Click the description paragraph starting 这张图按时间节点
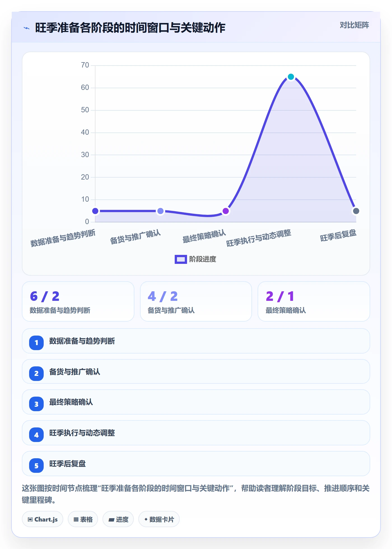The height and width of the screenshot is (549, 392). 196,494
